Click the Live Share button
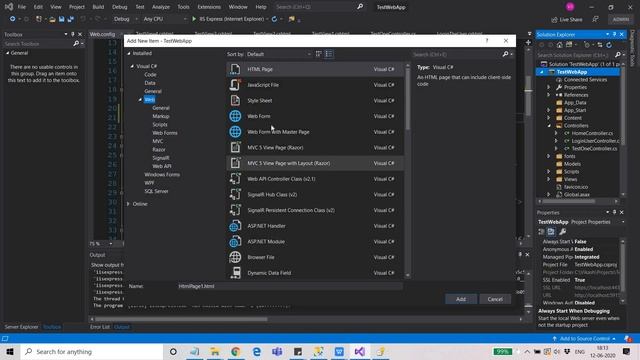Viewport: 640px width, 360px height. point(567,19)
